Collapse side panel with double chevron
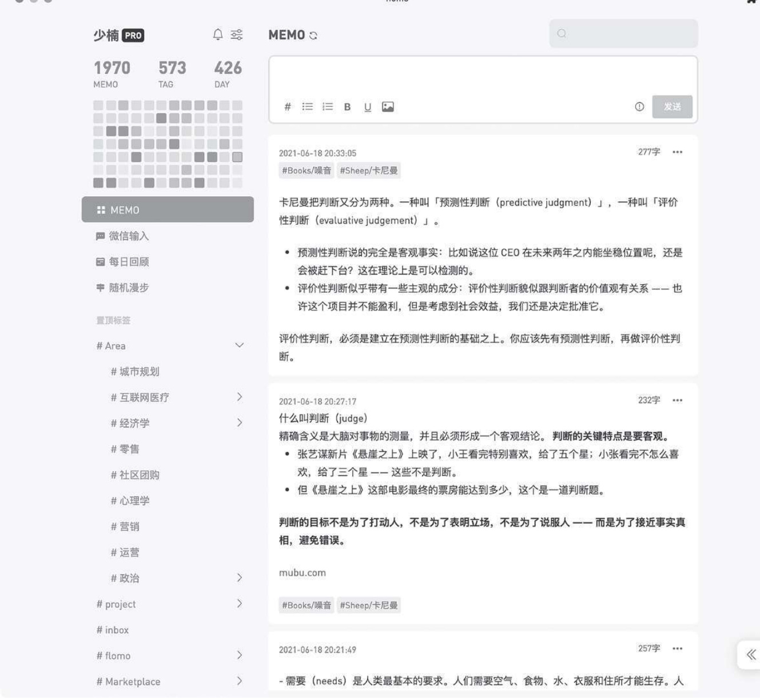Image resolution: width=760 pixels, height=700 pixels. 751,655
